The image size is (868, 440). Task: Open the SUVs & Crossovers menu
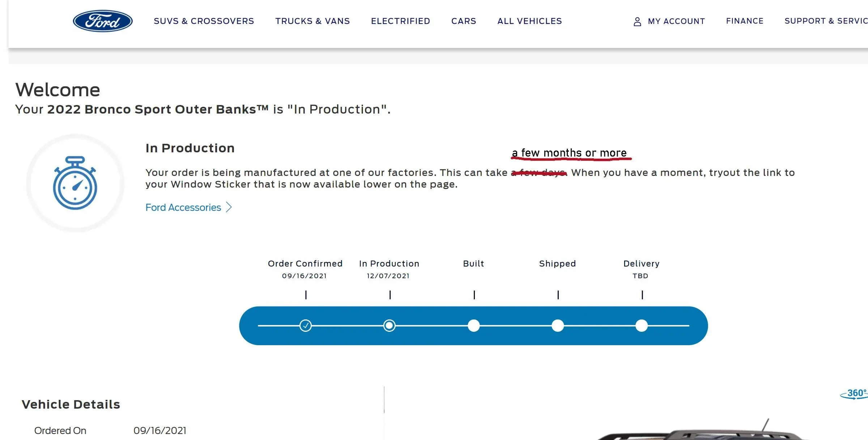pos(204,21)
